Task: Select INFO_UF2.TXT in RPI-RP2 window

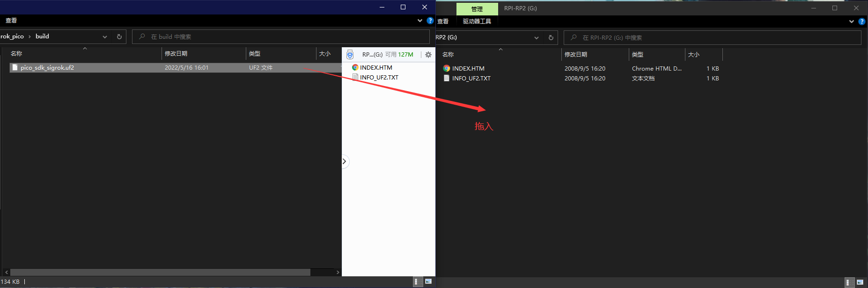Action: pos(471,79)
